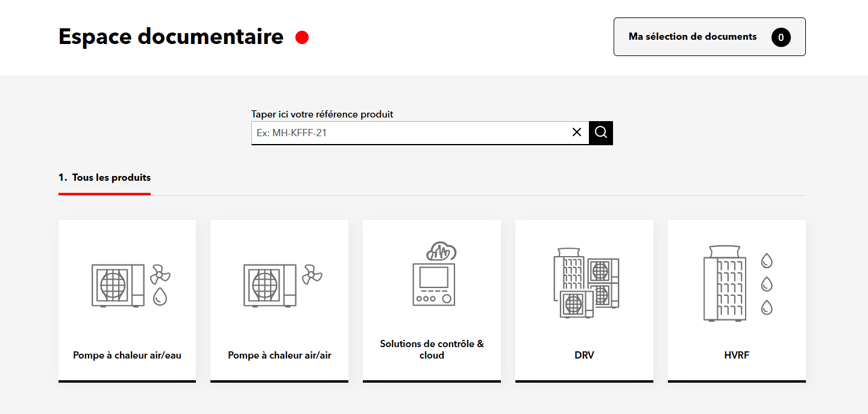Viewport: 868px width, 414px height.
Task: Click the magnifying glass search button
Action: coord(600,133)
